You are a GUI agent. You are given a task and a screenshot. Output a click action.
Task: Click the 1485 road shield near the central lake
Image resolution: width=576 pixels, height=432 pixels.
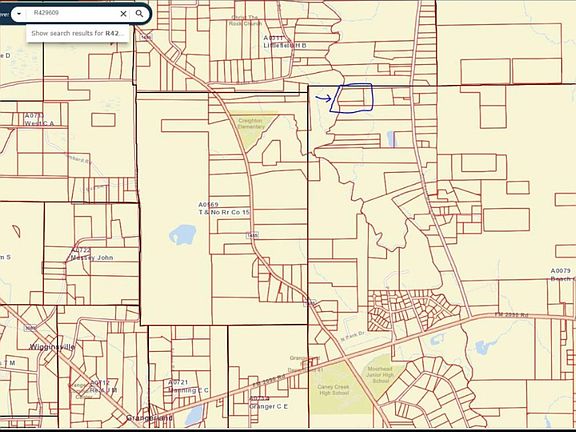point(252,235)
